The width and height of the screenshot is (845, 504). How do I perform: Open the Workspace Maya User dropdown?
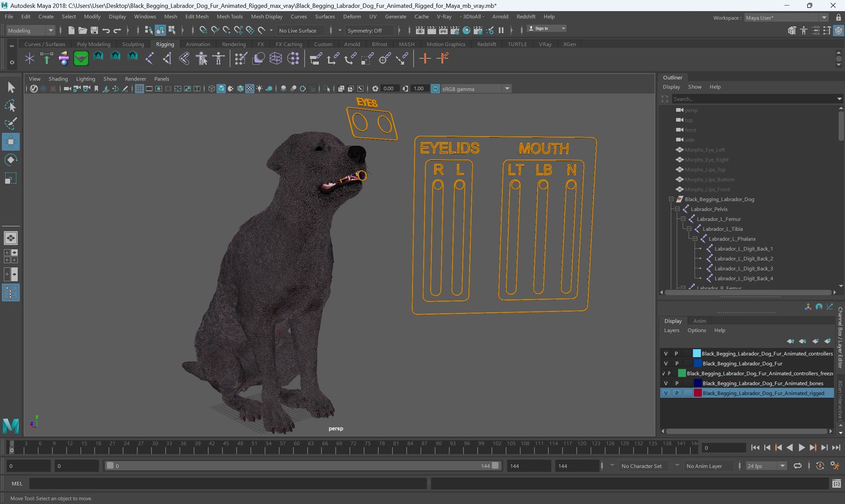click(786, 18)
